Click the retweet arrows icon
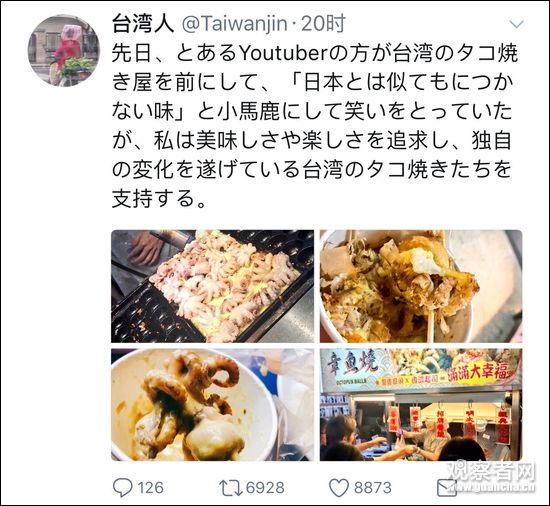550x506 pixels. pos(230,488)
